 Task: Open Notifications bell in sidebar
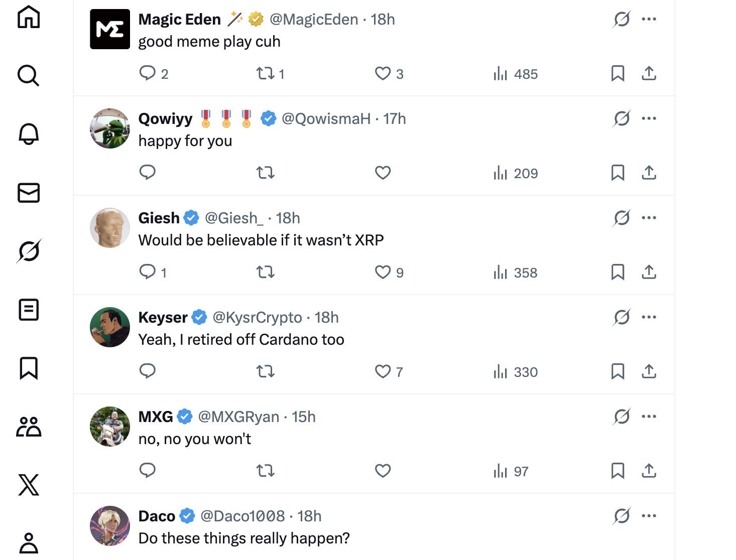[x=29, y=134]
